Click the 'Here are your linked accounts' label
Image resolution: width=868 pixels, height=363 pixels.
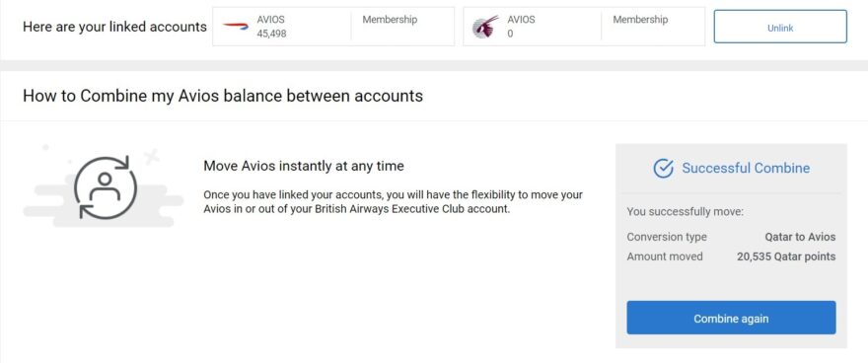(114, 27)
